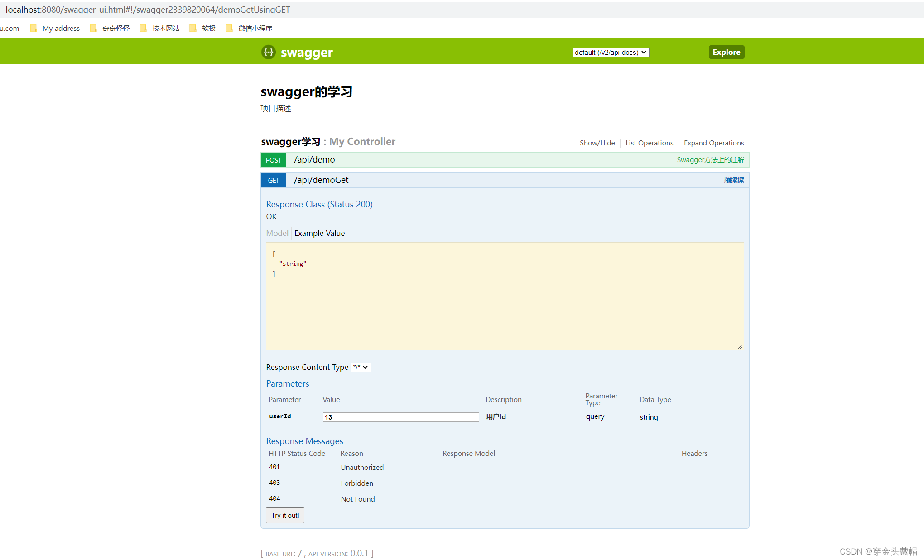Click the swagger logo icon

pyautogui.click(x=268, y=52)
